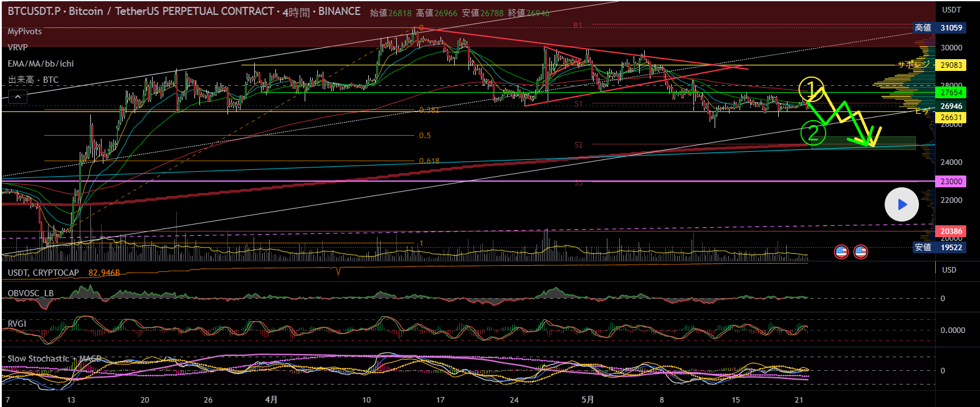
Task: Click the 23000 magenta price label
Action: [951, 182]
